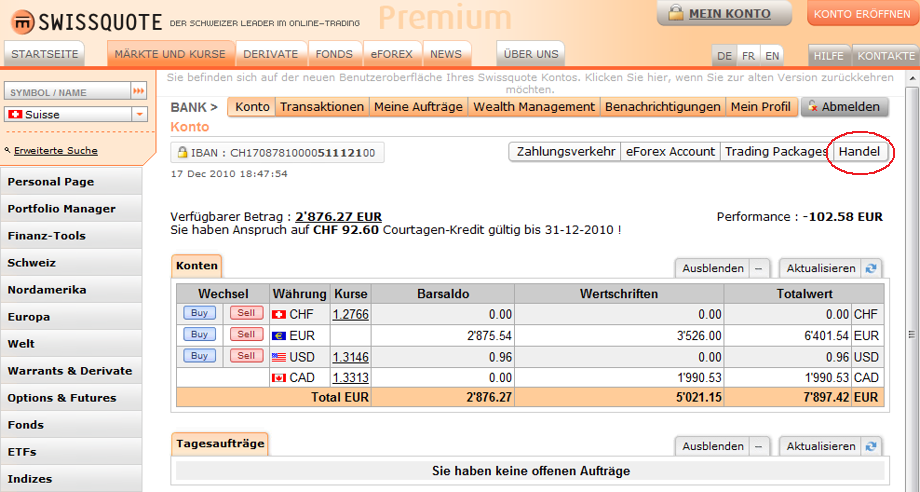Open the Mein Profil tab

click(x=760, y=107)
